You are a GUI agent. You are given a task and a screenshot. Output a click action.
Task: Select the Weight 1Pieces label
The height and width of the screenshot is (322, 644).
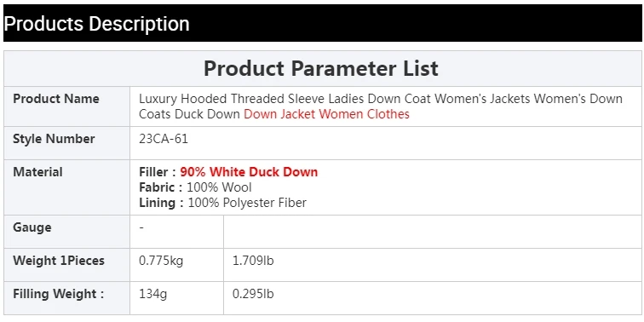tap(59, 261)
